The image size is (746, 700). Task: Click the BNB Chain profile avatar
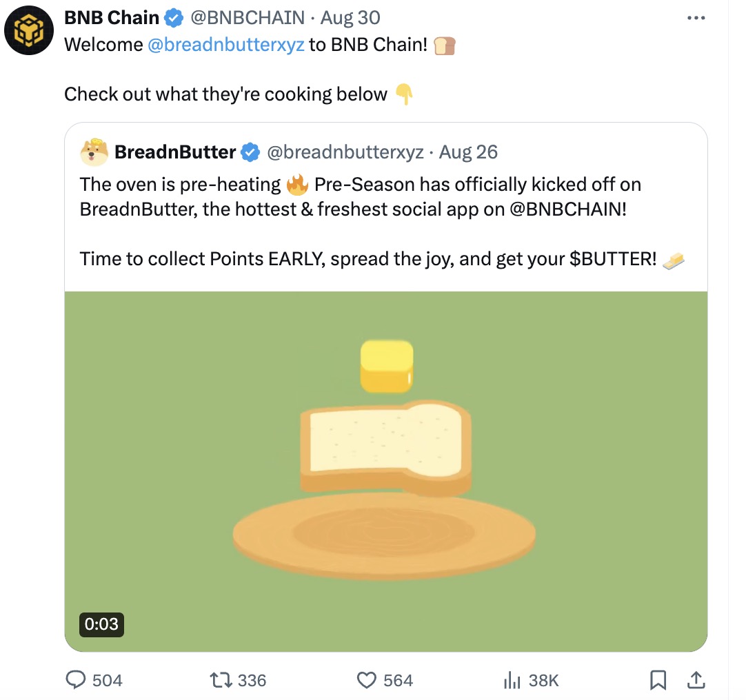pyautogui.click(x=29, y=30)
